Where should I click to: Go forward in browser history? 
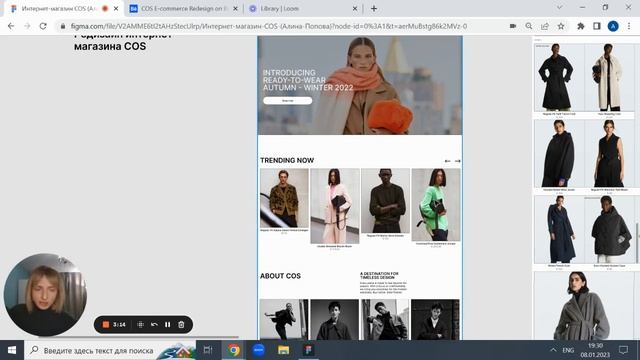point(27,26)
